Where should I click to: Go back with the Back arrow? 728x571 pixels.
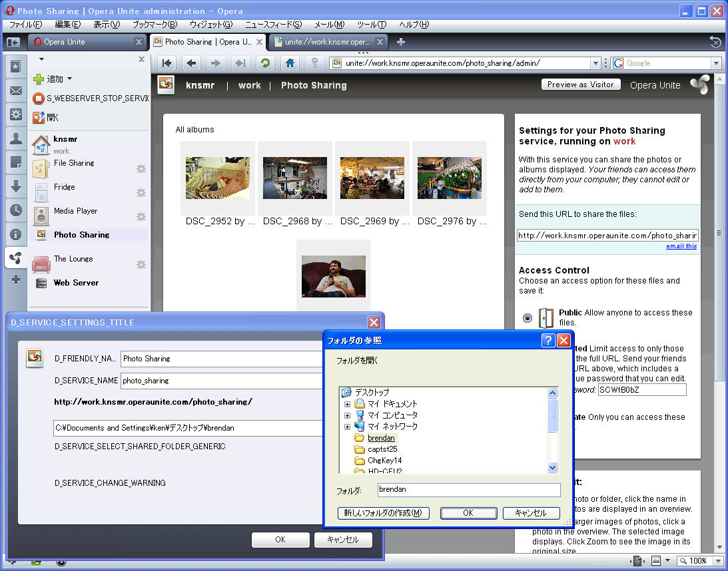tap(191, 63)
